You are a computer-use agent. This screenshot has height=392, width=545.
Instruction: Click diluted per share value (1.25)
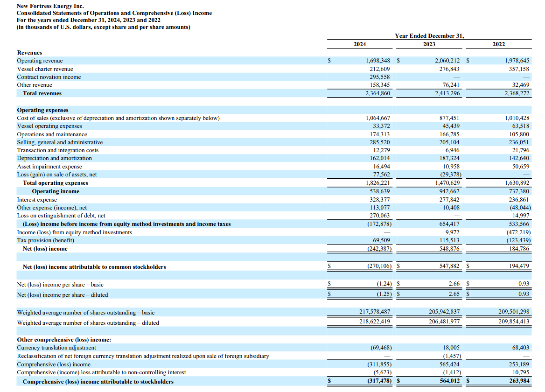[x=383, y=295]
